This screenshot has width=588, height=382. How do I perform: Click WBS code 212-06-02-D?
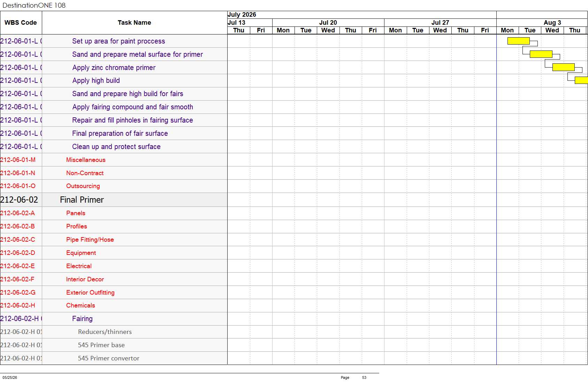pyautogui.click(x=18, y=253)
